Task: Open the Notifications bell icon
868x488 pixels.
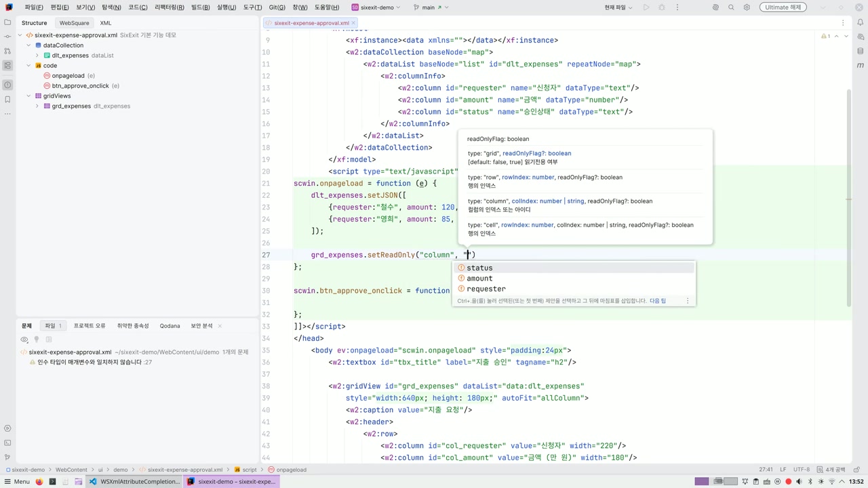Action: pos(861,22)
